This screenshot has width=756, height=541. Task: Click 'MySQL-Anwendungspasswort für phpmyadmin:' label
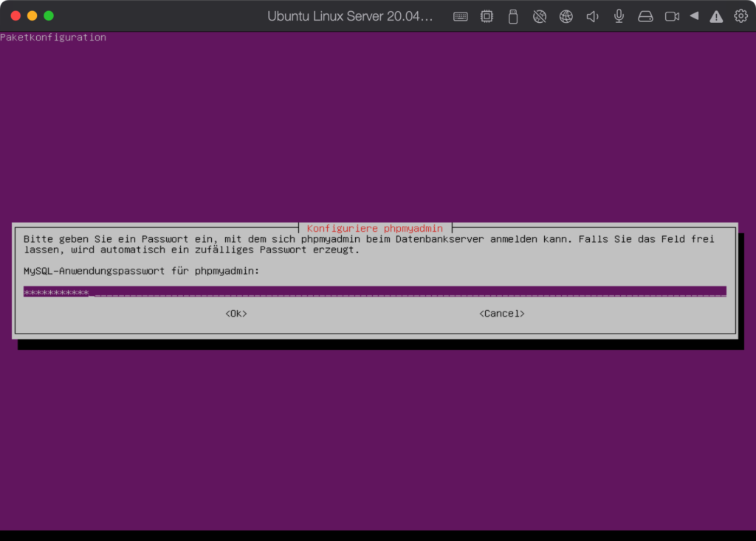141,271
